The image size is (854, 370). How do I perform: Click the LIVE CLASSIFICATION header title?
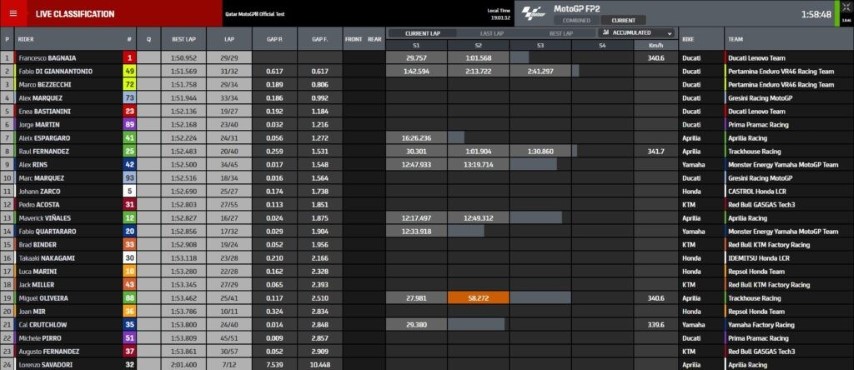point(75,14)
